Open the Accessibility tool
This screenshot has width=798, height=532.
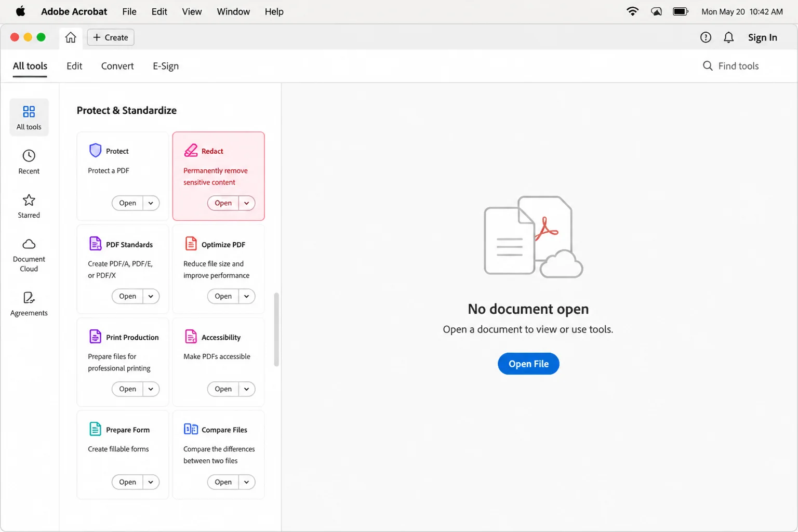[223, 389]
